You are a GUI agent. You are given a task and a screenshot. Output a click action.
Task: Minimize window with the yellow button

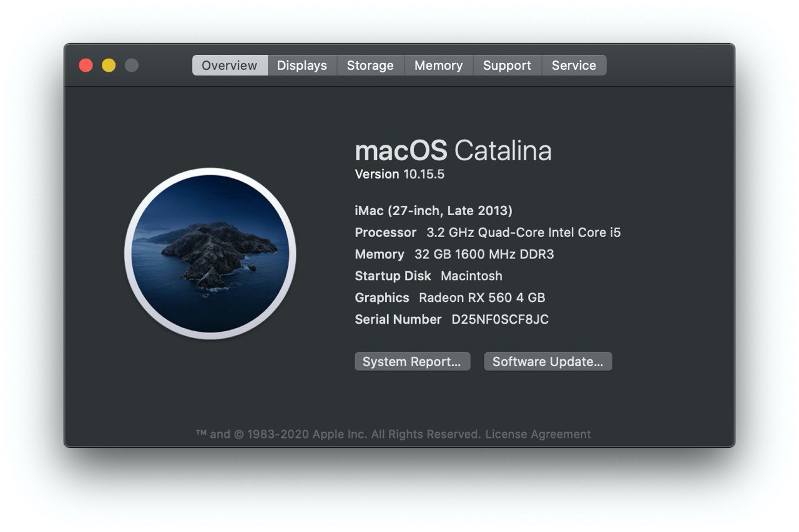coord(109,65)
